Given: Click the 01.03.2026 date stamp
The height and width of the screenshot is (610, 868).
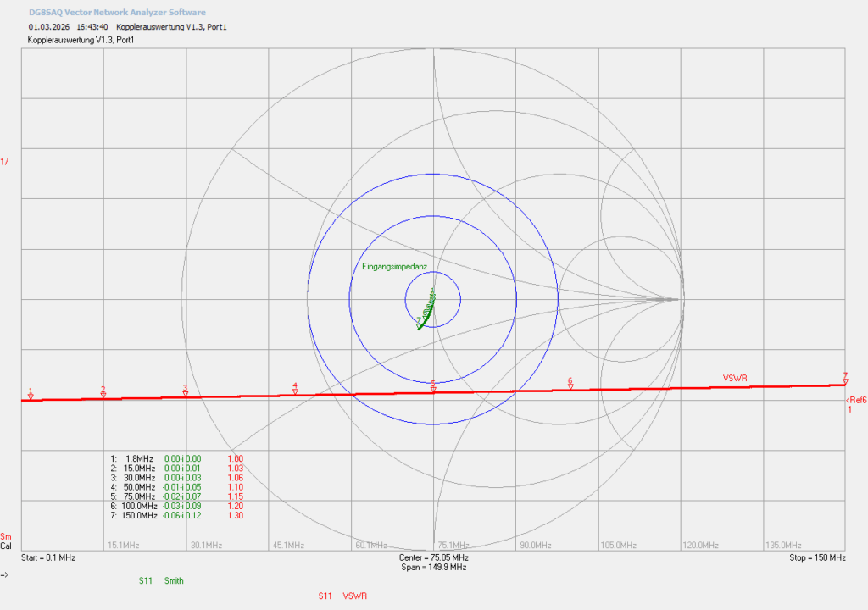Looking at the screenshot, I should click(x=49, y=26).
